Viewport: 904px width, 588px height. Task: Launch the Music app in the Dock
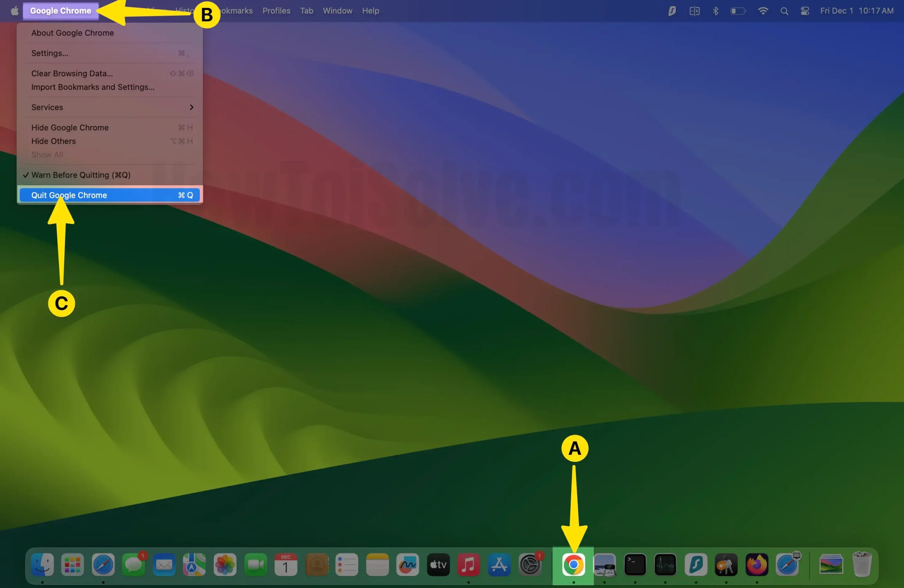click(x=469, y=564)
